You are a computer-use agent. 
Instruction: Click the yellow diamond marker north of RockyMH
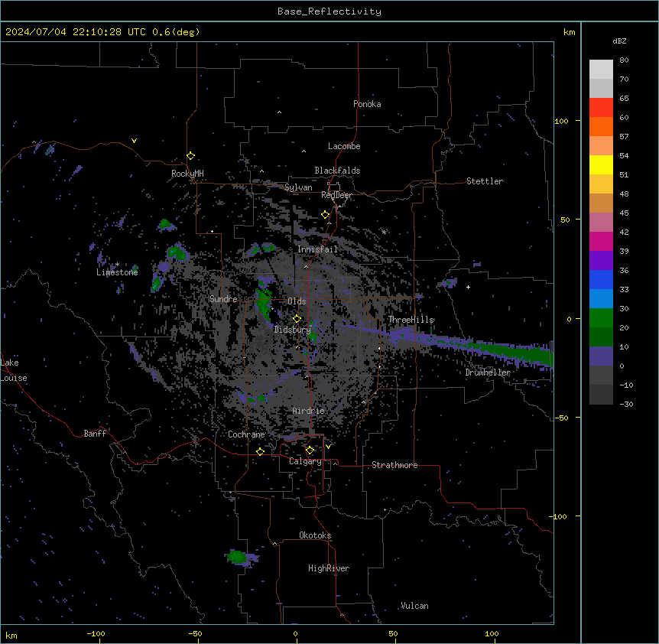tap(191, 156)
